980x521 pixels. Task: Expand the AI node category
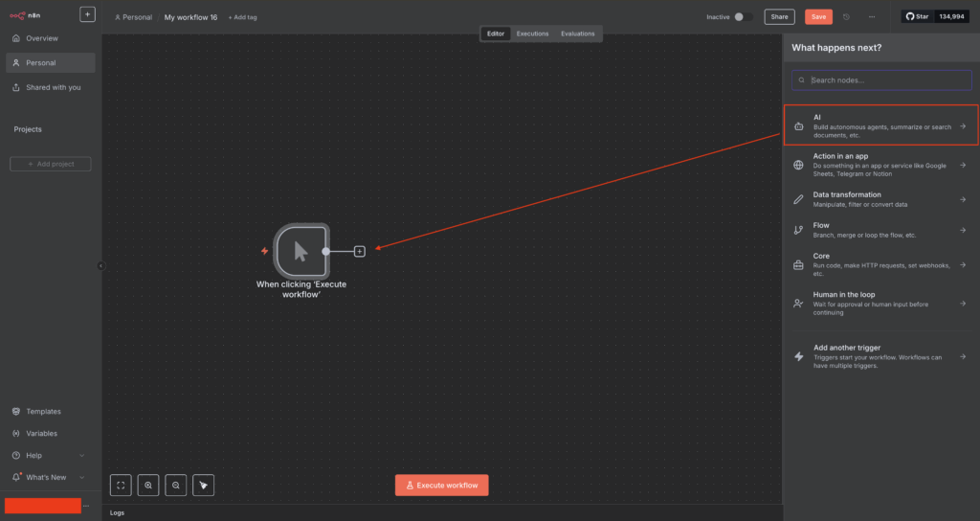(880, 125)
